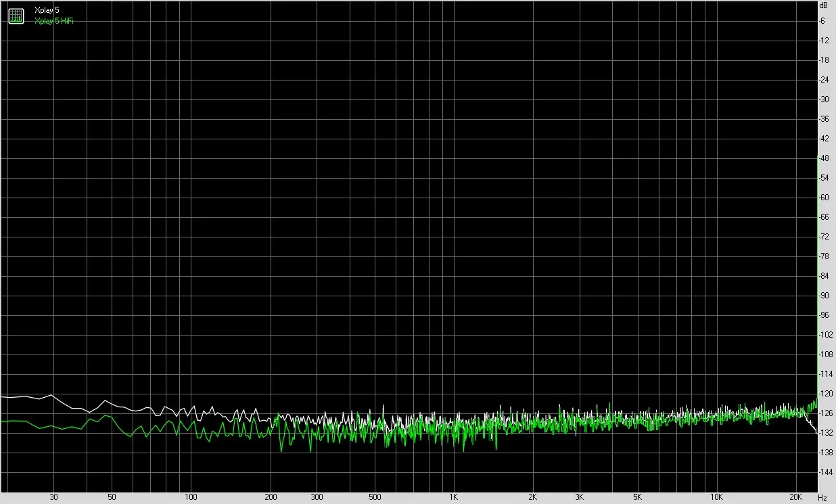Click the 300 Hz frequency label
Viewport: 836px width, 504px height.
(317, 497)
